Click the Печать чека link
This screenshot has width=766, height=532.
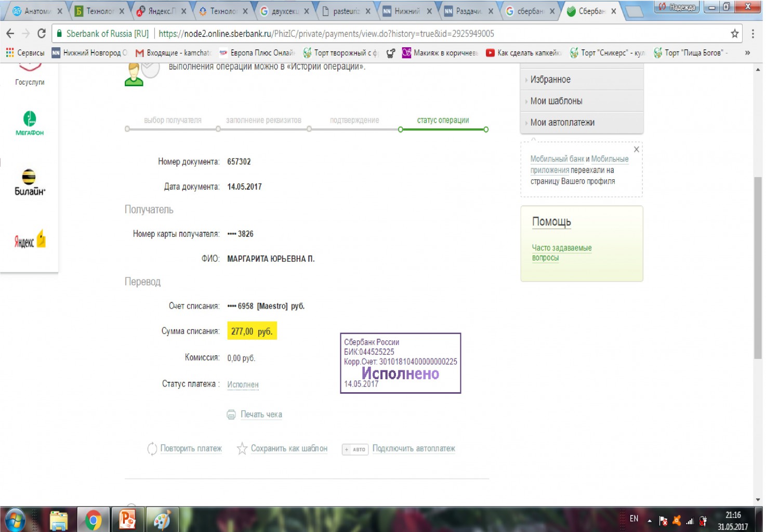point(261,415)
